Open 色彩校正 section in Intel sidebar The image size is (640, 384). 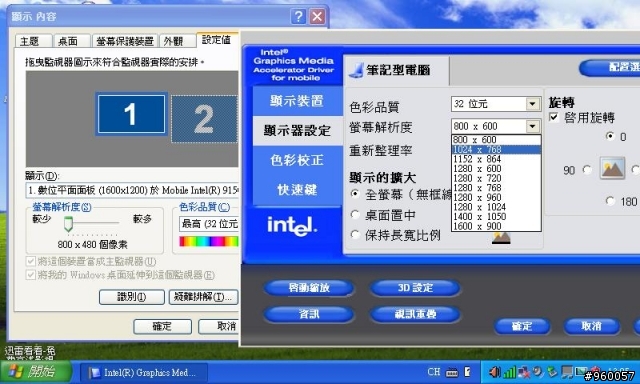point(297,160)
